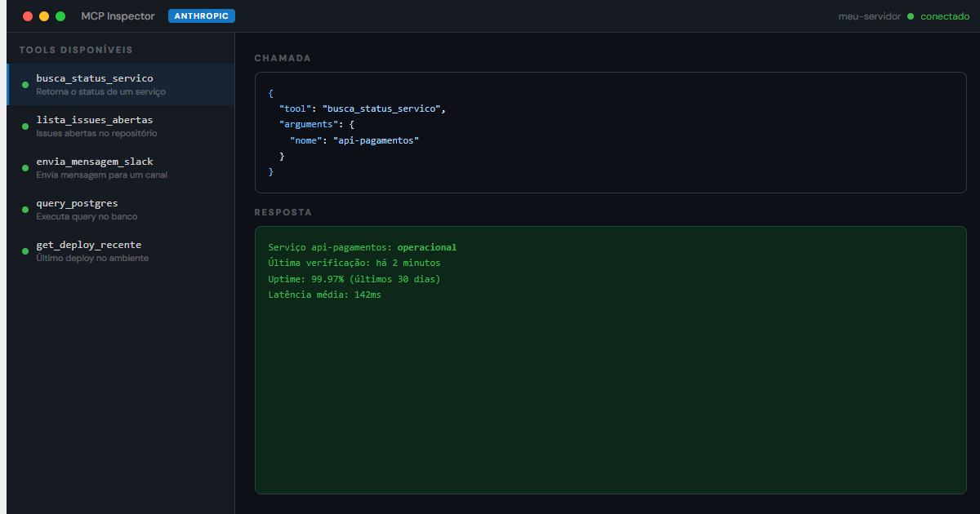The height and width of the screenshot is (514, 980).
Task: Select the lista_issues_abertas tool
Action: (120, 126)
